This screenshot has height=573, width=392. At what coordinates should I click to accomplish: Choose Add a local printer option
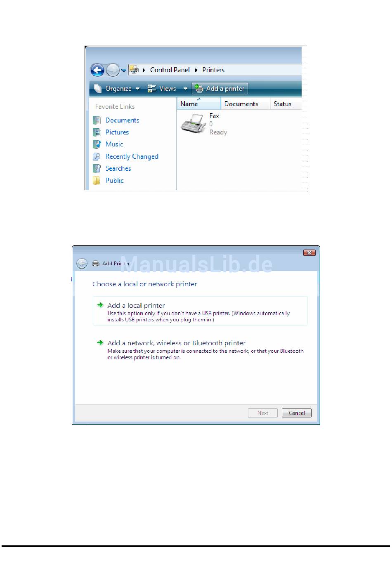(200, 311)
